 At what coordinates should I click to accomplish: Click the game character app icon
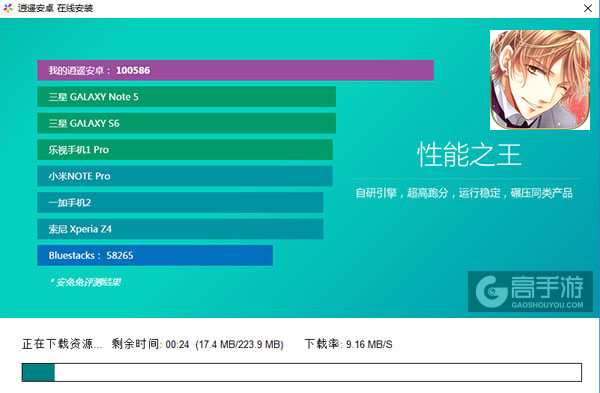[x=540, y=80]
